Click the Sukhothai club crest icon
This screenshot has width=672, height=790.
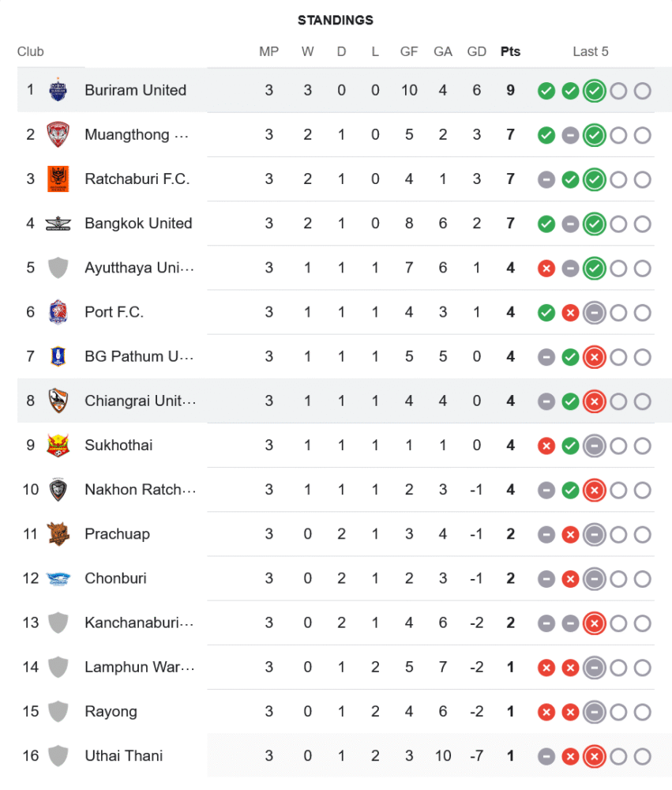[x=58, y=445]
